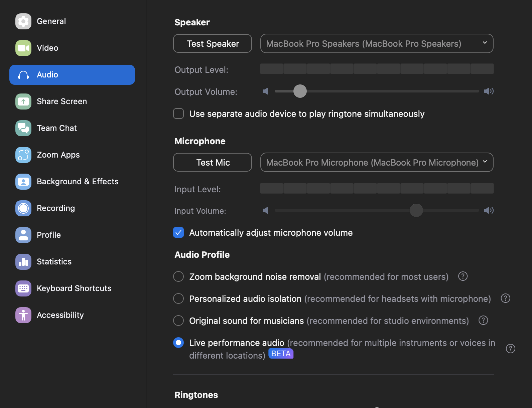Click the Zoom Apps icon
This screenshot has height=408, width=532.
point(23,155)
